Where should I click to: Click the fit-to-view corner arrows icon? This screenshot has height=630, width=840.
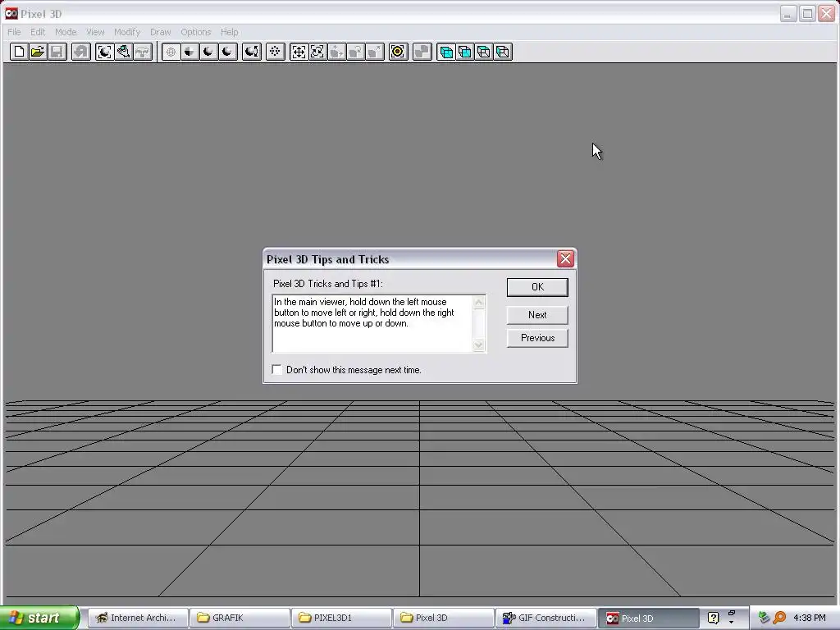318,52
